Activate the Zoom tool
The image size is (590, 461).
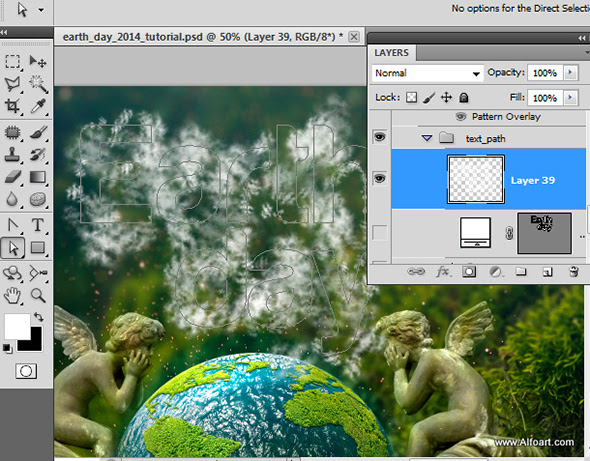[38, 295]
